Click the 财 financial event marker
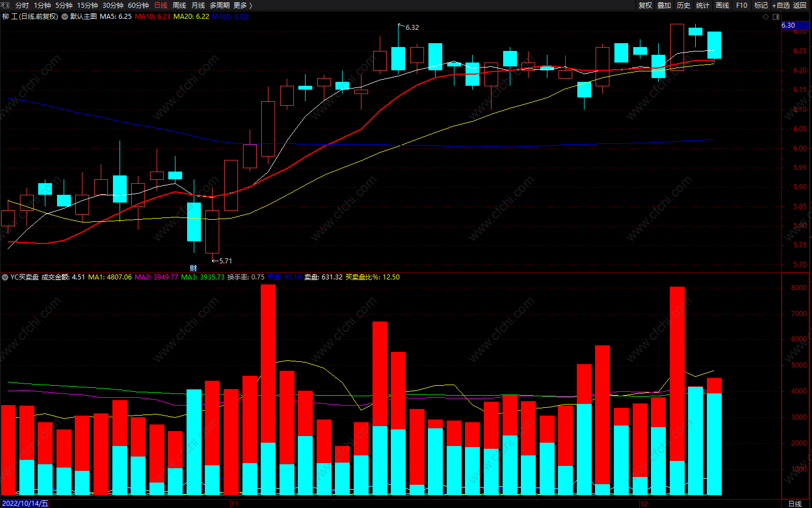812x508 pixels. pyautogui.click(x=194, y=268)
